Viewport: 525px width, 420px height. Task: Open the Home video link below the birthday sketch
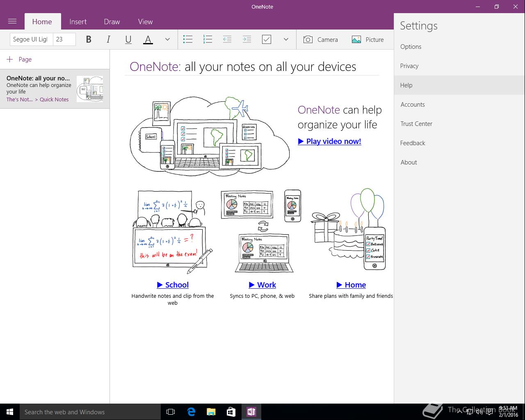(351, 285)
